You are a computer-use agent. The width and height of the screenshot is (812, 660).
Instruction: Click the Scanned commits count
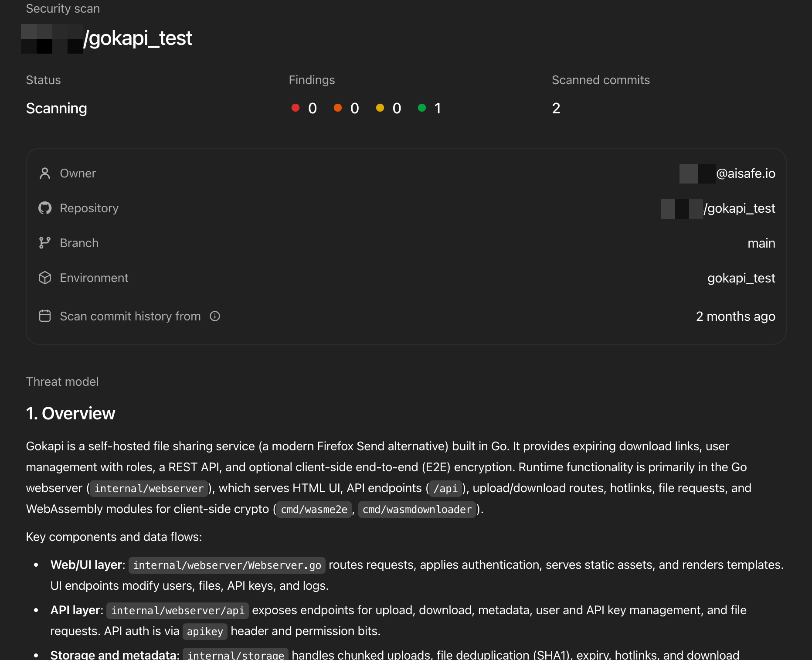(x=556, y=108)
